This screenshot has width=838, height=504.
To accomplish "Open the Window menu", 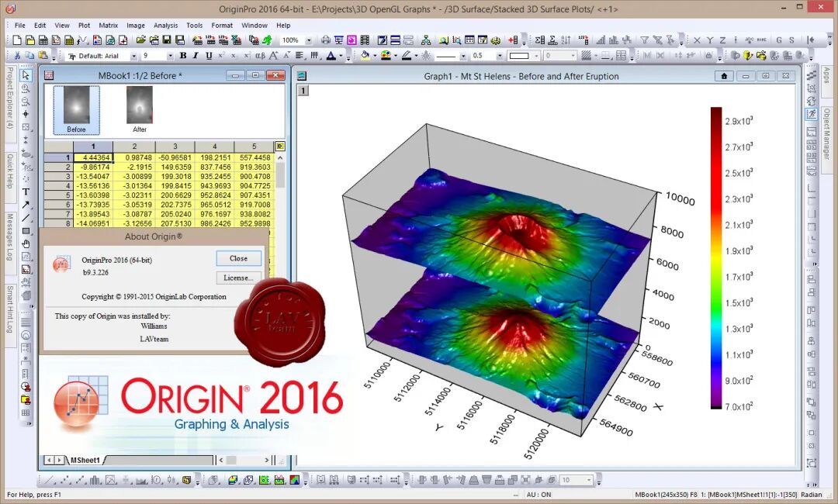I will pos(255,25).
